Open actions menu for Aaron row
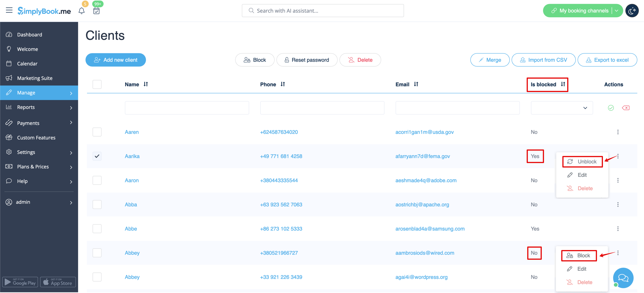This screenshot has height=293, width=644. (x=618, y=180)
